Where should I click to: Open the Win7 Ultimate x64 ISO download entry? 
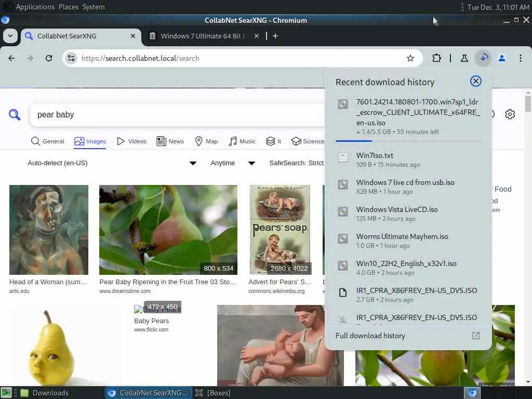click(408, 116)
